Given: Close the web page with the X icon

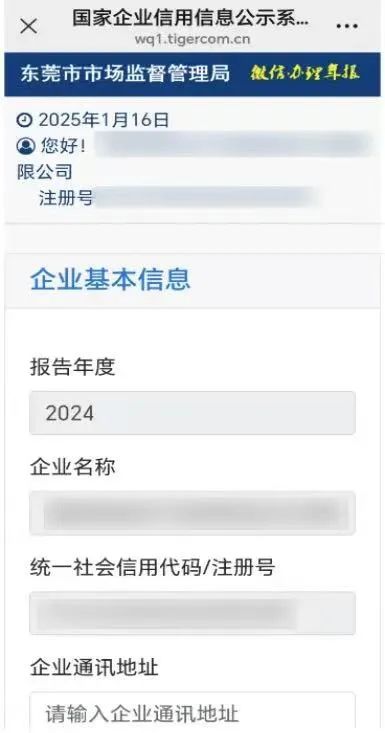Looking at the screenshot, I should (x=29, y=26).
